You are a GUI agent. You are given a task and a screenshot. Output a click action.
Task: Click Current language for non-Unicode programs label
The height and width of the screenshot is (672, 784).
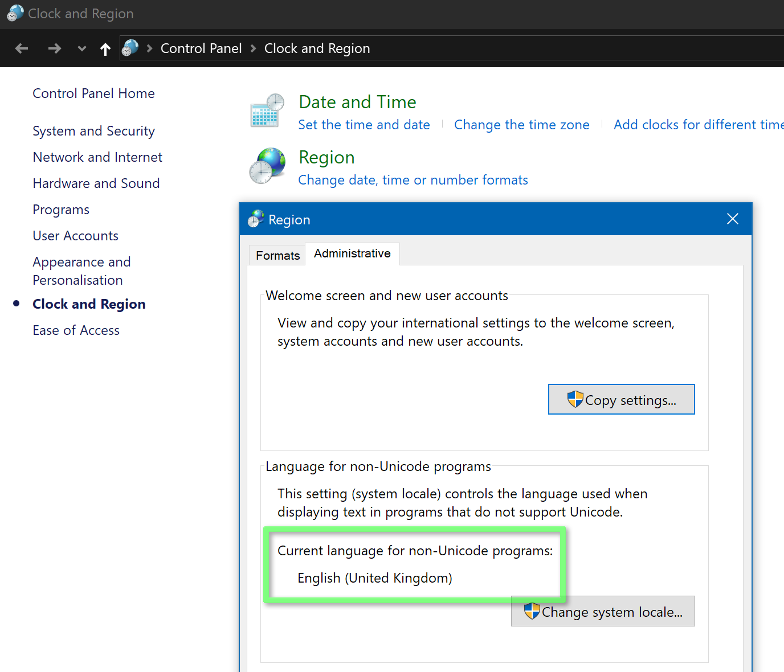tap(415, 551)
